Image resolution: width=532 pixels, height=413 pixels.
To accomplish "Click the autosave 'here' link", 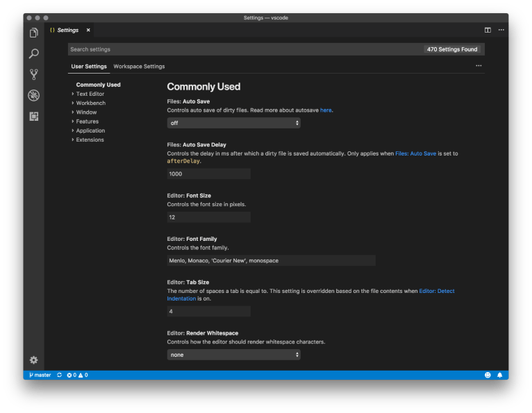I will (326, 110).
